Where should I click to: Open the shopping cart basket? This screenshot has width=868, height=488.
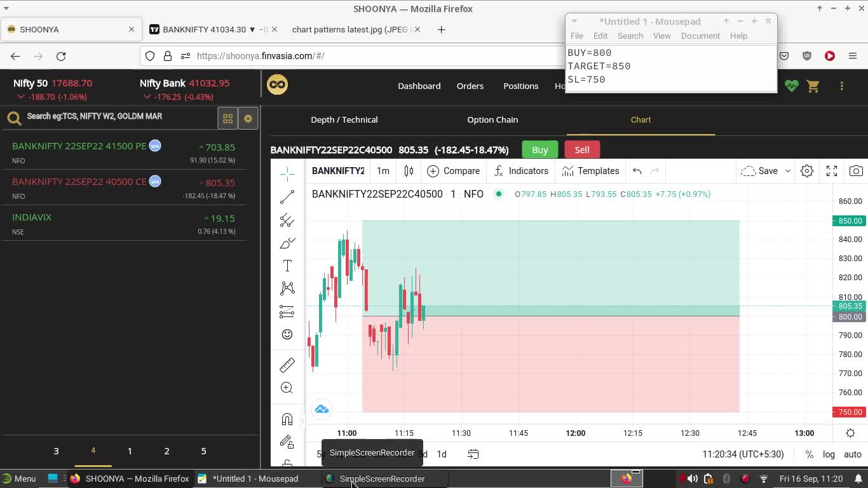(813, 86)
